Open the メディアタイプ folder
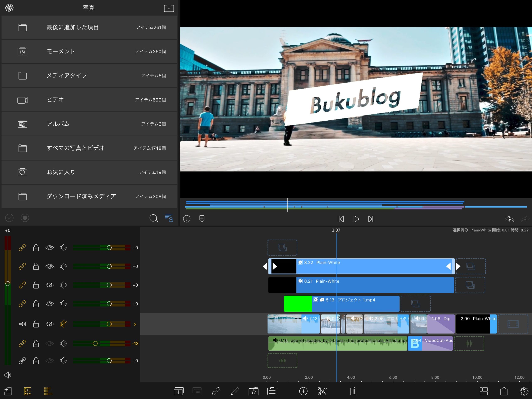The image size is (532, 399). tap(89, 75)
